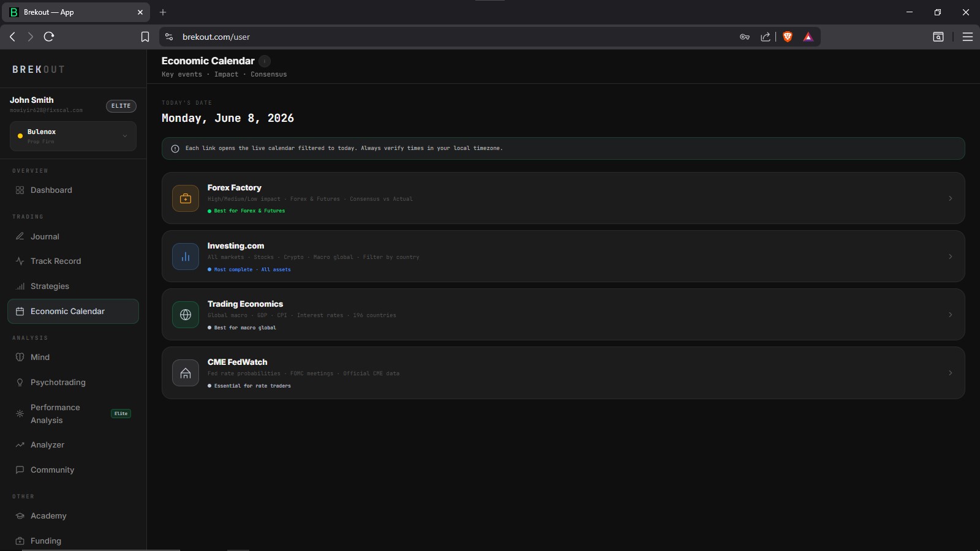
Task: Select the Journal pencil icon
Action: tap(20, 236)
